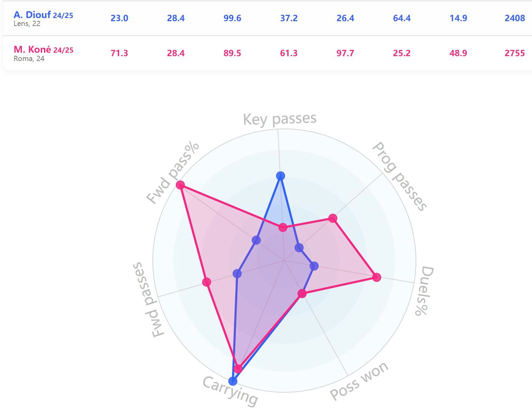Click Diouf's blue Fwd passes data point

click(237, 274)
